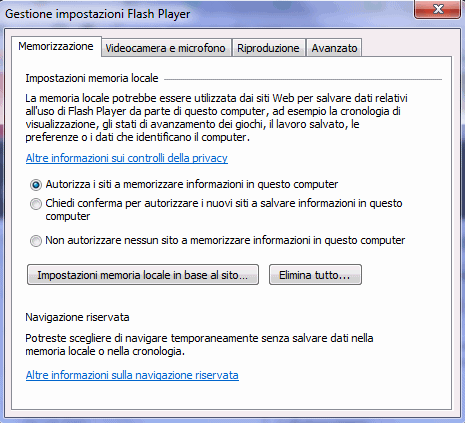Screen dimensions: 465x423
Task: Open Impostazioni memoria locale in base al sito
Action: (x=143, y=275)
